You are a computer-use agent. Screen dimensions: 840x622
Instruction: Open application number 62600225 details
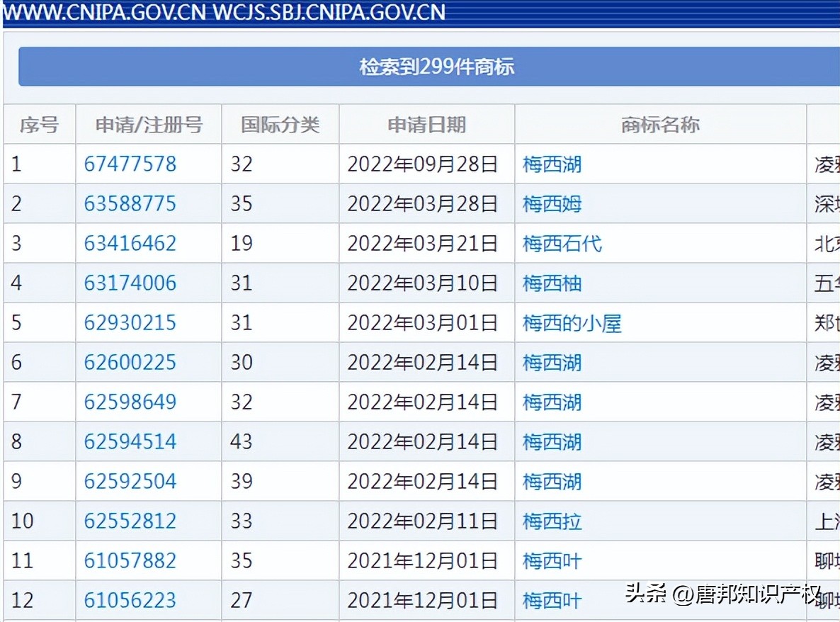[x=130, y=363]
